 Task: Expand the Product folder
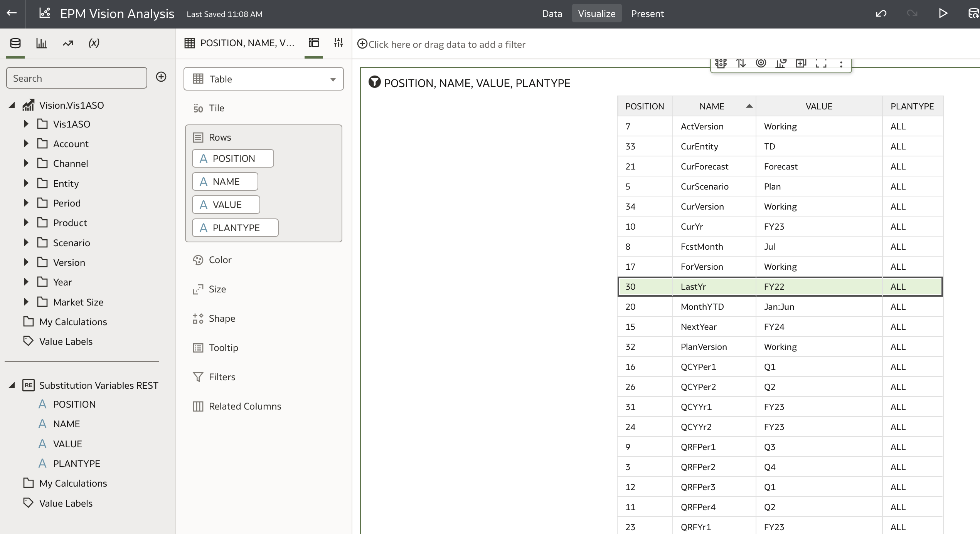(x=26, y=222)
